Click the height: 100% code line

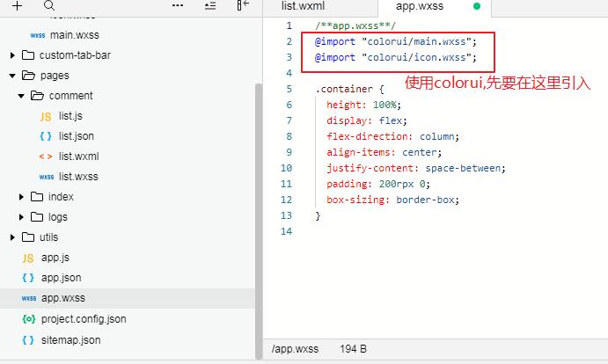click(x=363, y=105)
